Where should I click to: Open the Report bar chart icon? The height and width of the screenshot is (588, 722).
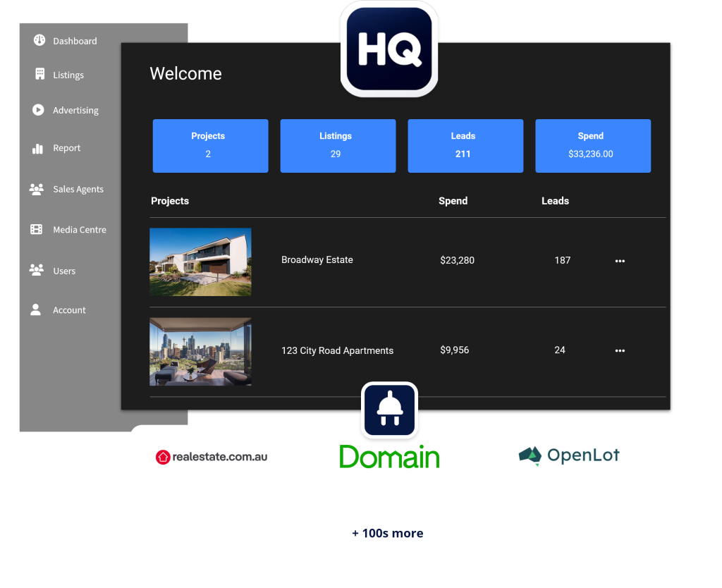38,148
